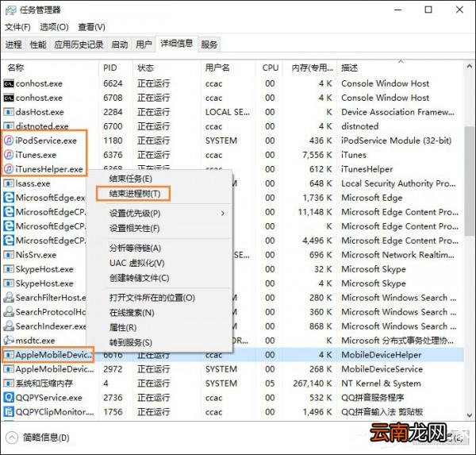Viewport: 476px width, 455px height.
Task: Sort by the 用户名 column header
Action: pos(228,67)
